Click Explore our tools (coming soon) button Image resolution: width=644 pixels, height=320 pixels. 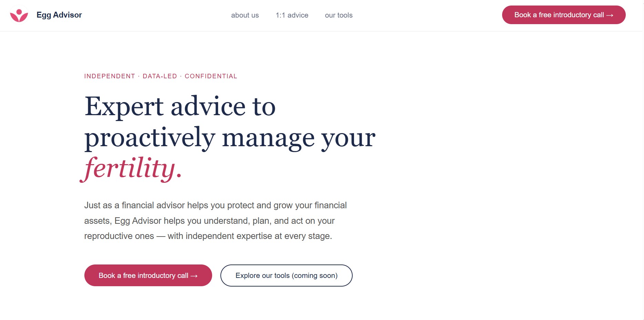(286, 276)
